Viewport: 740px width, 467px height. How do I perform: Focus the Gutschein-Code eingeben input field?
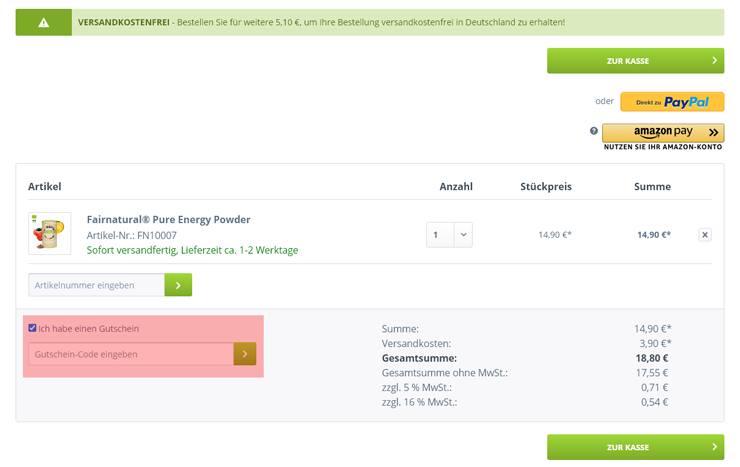tap(130, 354)
